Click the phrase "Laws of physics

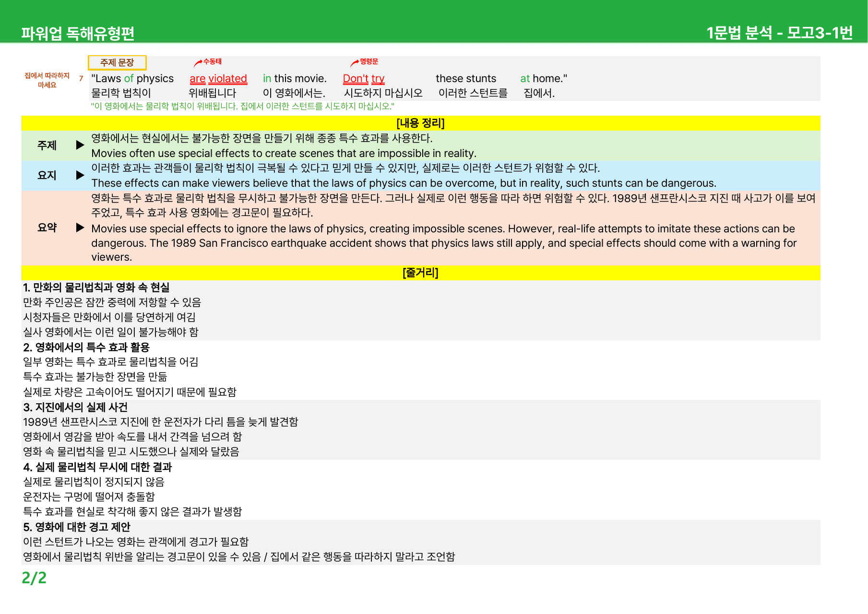coord(132,78)
